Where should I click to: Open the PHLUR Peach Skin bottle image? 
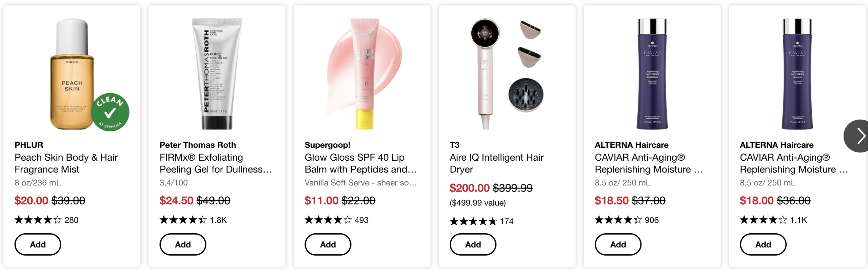[72, 74]
